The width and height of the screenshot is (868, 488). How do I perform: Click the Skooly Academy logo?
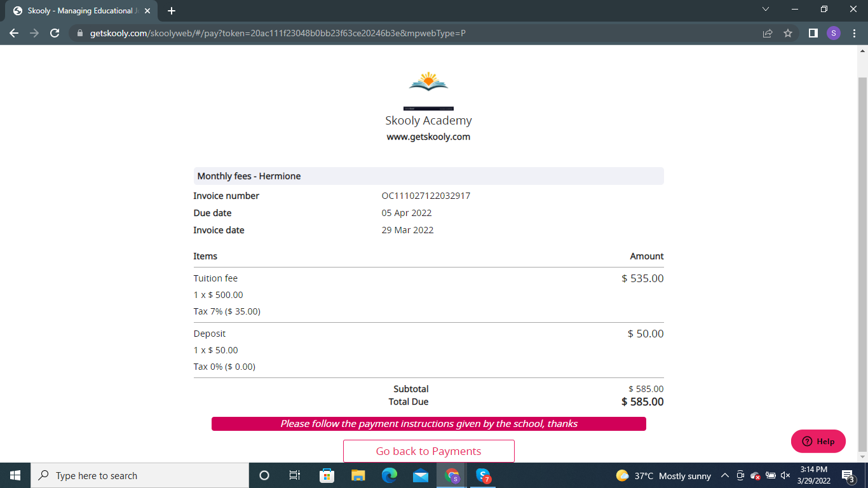point(429,83)
